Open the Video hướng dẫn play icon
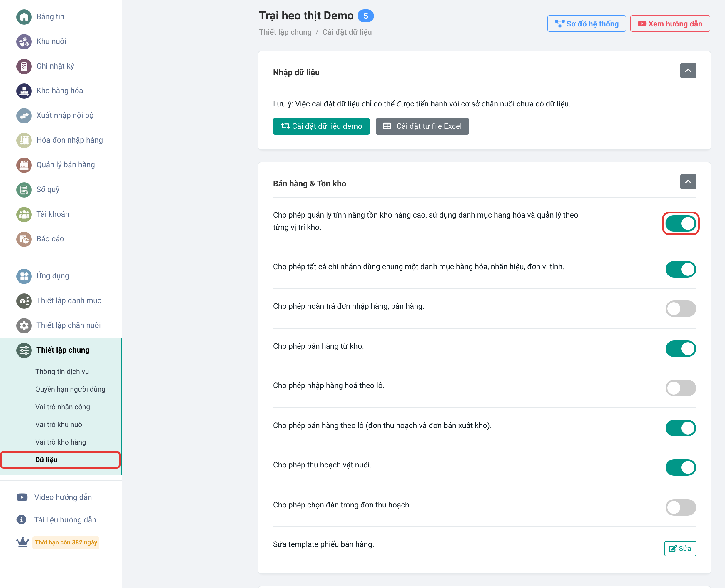The height and width of the screenshot is (588, 725). [22, 497]
